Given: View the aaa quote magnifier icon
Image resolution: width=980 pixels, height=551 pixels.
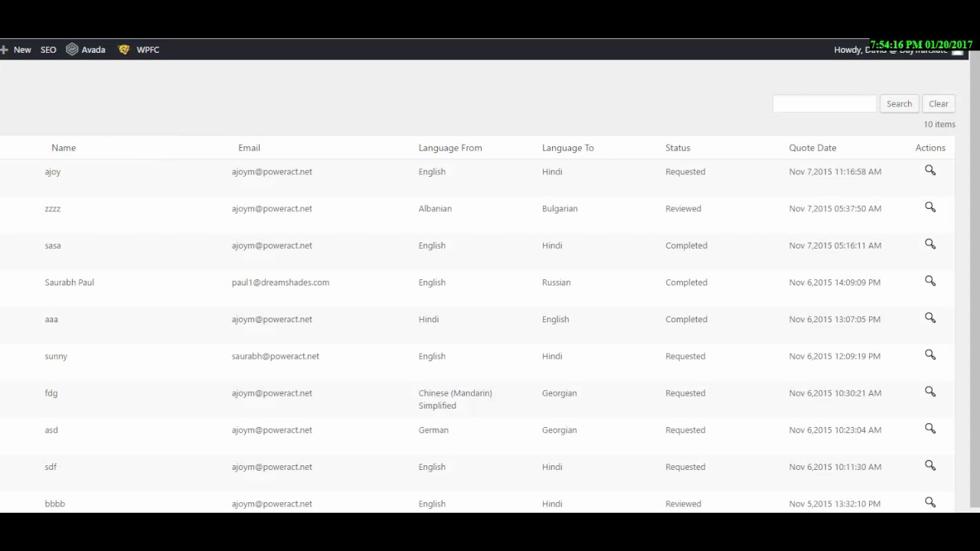Looking at the screenshot, I should pos(930,318).
